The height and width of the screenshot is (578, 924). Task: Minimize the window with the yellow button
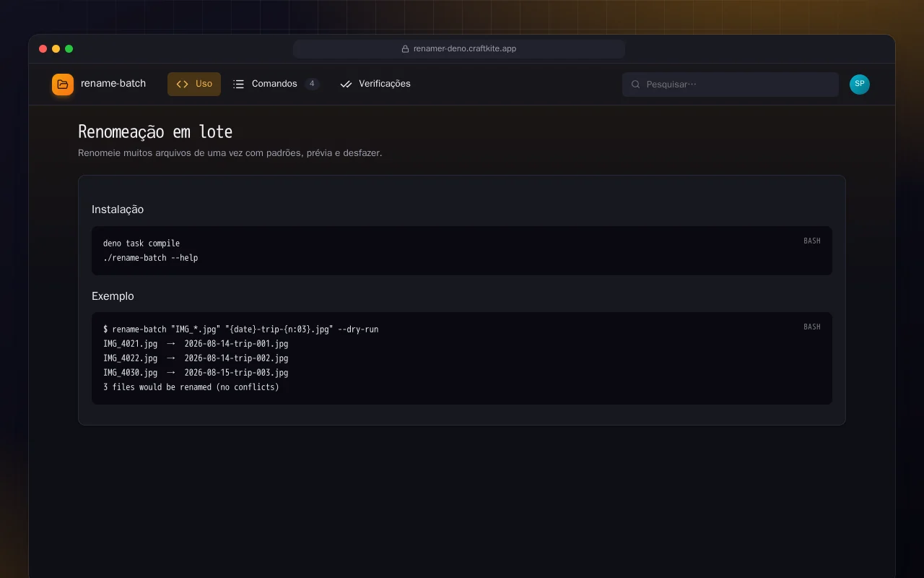point(56,49)
